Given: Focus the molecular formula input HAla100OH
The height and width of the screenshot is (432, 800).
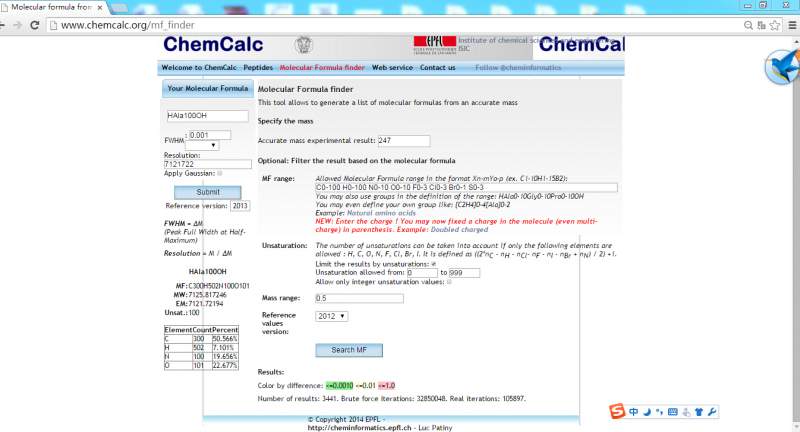Looking at the screenshot, I should coord(207,116).
